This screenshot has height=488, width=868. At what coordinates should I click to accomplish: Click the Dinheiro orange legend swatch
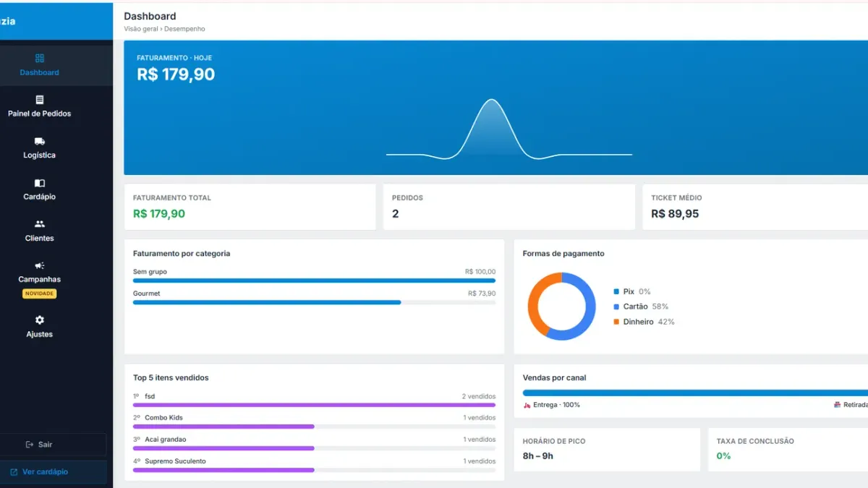tap(616, 322)
